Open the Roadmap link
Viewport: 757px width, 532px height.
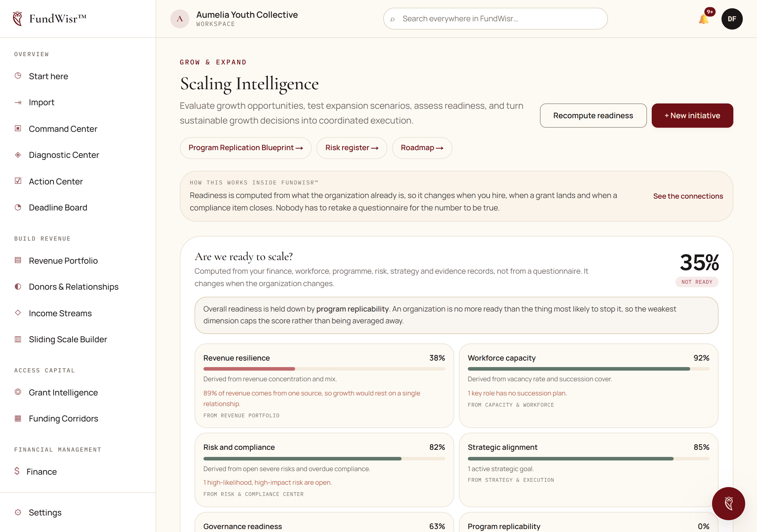(x=422, y=148)
